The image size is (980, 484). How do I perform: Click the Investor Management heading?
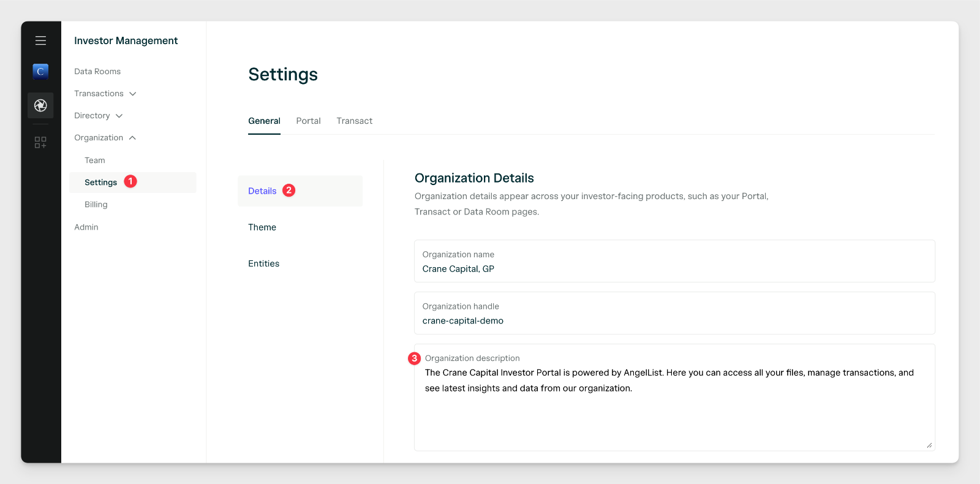tap(126, 40)
